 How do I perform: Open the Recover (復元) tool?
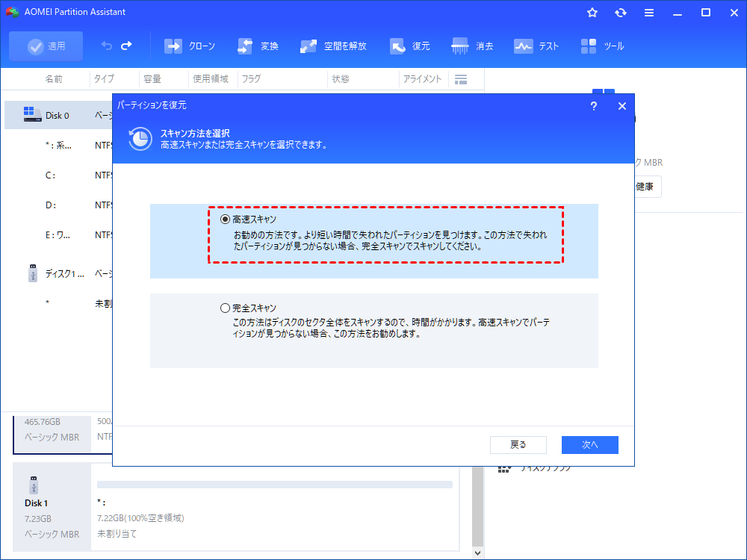click(397, 46)
